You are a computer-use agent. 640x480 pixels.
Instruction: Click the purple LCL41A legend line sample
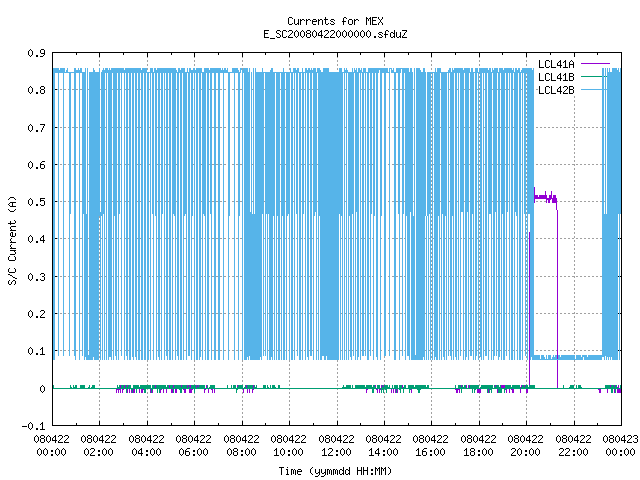(595, 64)
